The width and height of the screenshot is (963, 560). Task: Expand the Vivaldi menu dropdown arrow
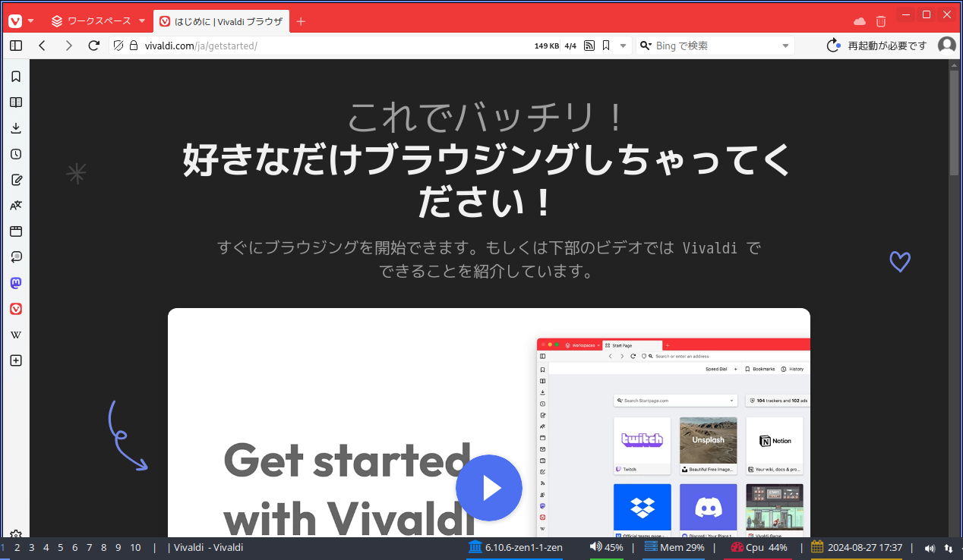tap(31, 21)
